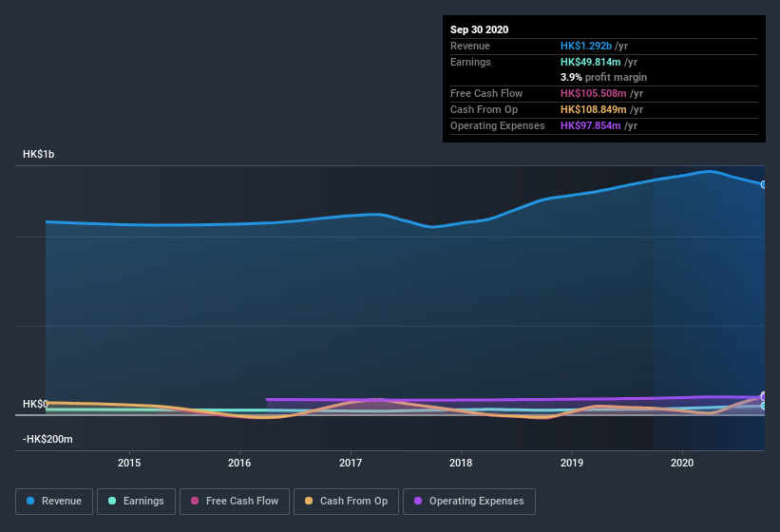Viewport: 780px width, 532px height.
Task: Click the HK$1b y-axis label
Action: pyautogui.click(x=38, y=154)
